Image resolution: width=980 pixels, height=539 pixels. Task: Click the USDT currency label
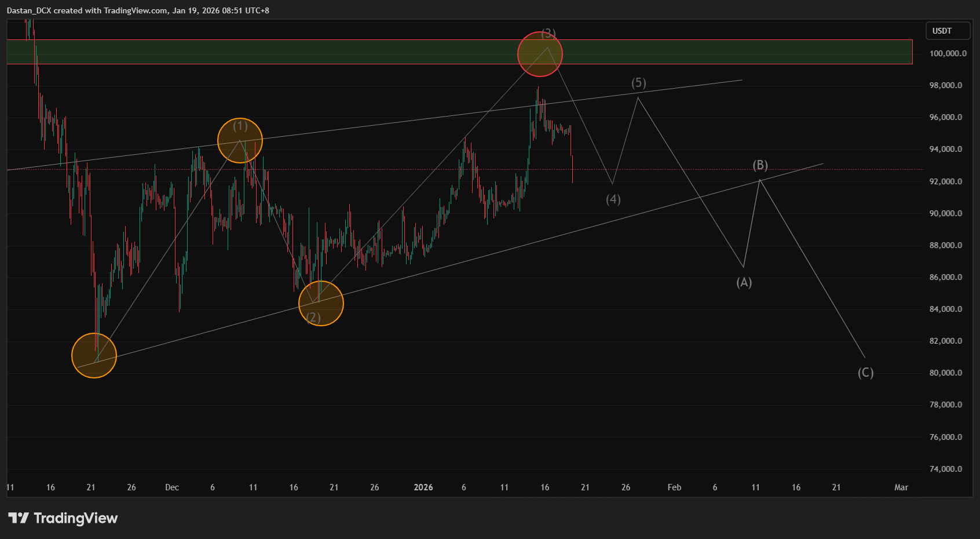[948, 31]
